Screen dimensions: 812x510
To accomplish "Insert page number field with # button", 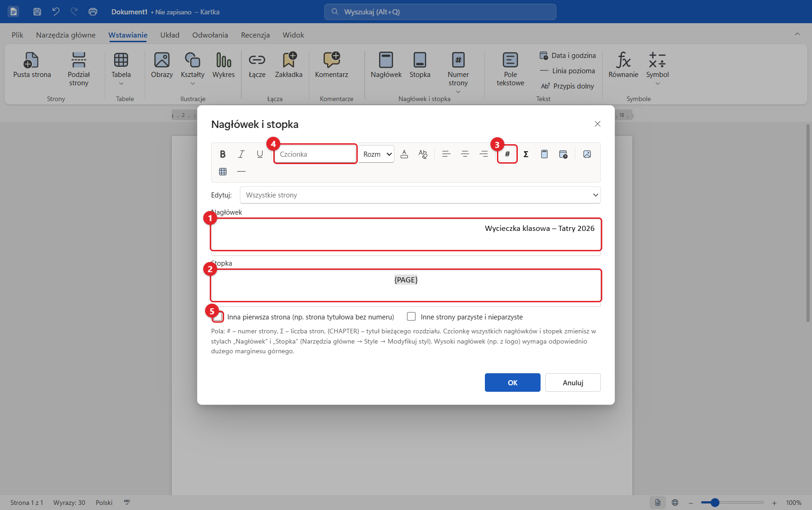I will click(507, 154).
